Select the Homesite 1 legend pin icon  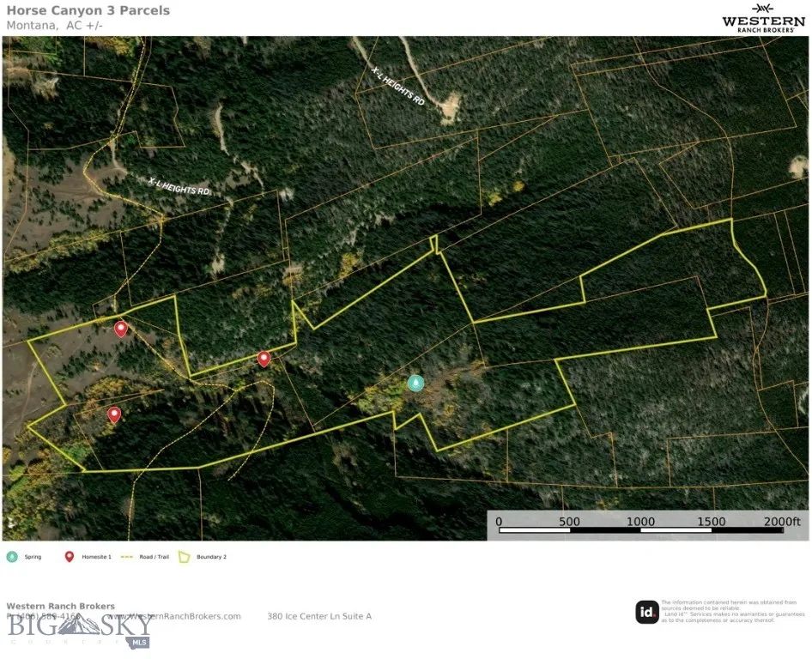pyautogui.click(x=70, y=556)
